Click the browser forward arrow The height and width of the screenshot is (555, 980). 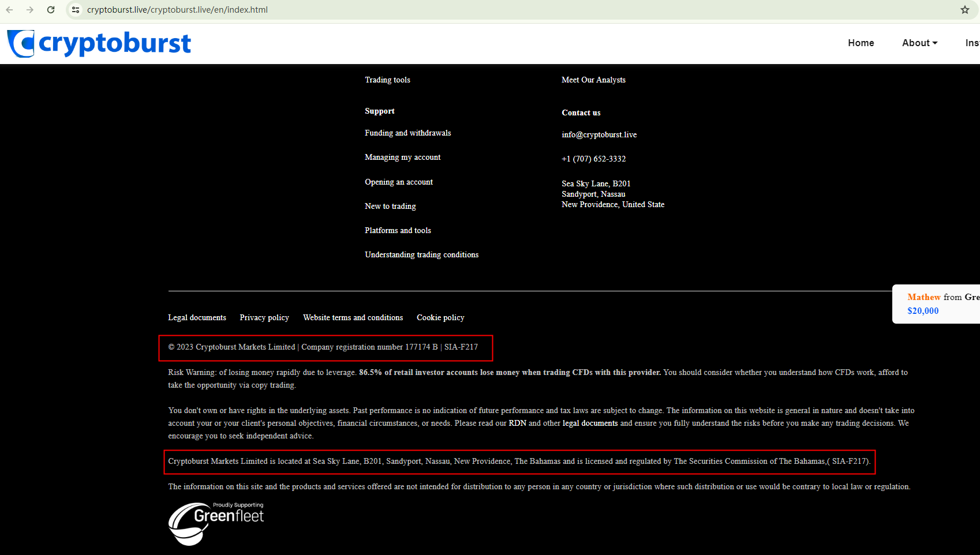click(30, 10)
